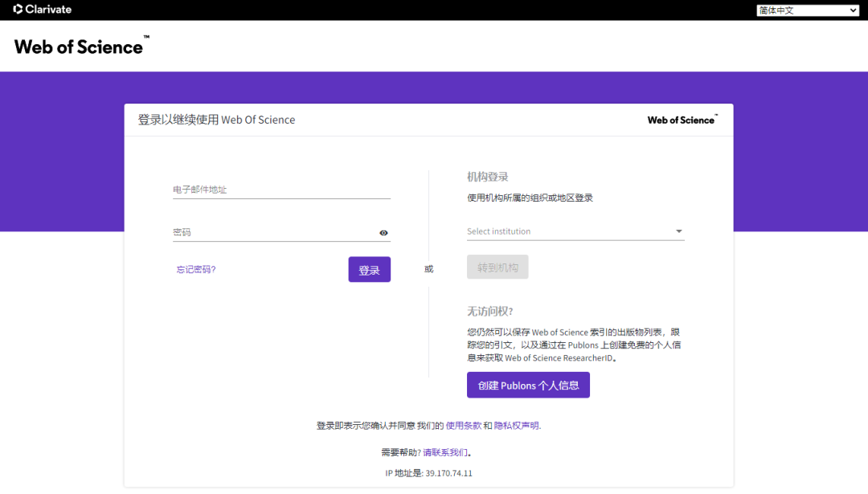Open the Publons link in the description
This screenshot has height=494, width=868.
coord(583,345)
